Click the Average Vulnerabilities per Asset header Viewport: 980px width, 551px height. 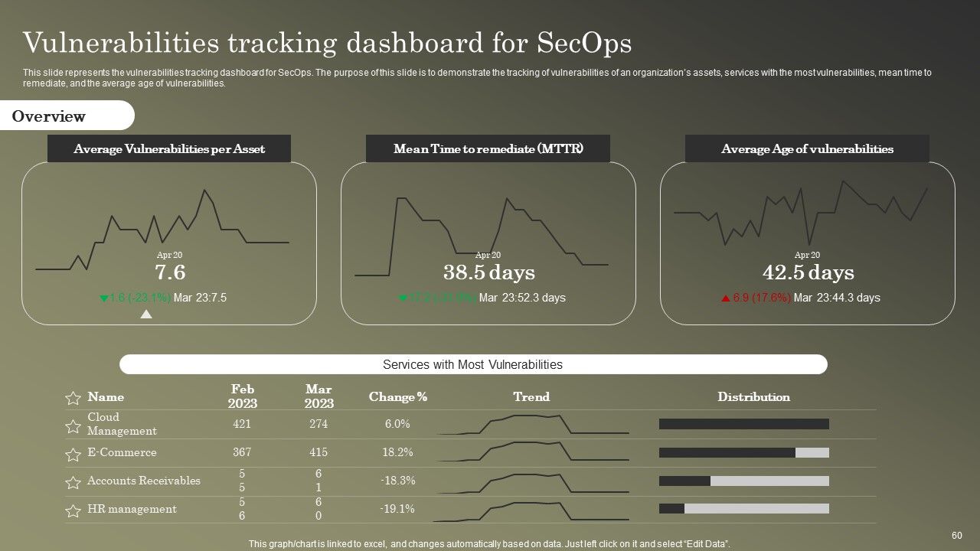point(169,148)
